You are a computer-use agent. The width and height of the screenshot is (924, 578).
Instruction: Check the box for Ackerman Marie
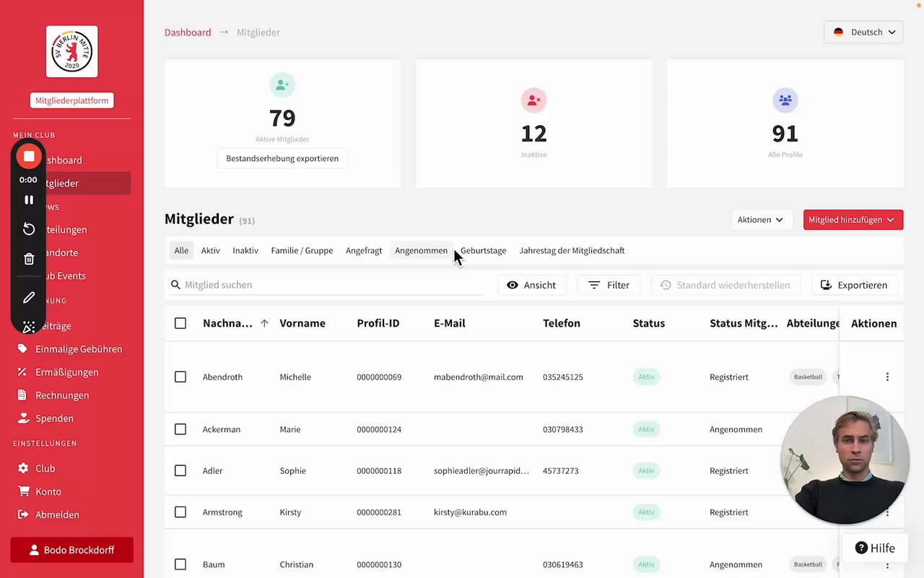click(180, 429)
